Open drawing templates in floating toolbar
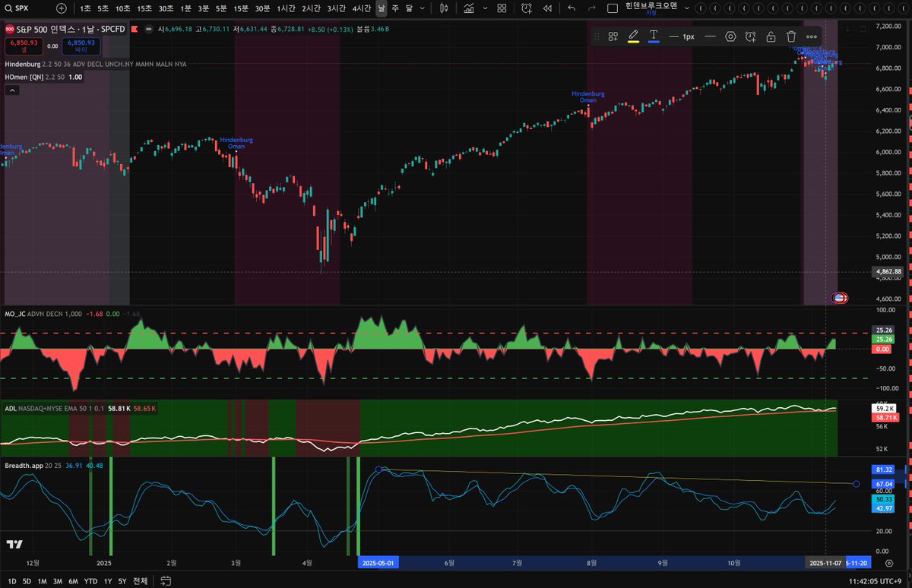This screenshot has width=912, height=588. [613, 36]
